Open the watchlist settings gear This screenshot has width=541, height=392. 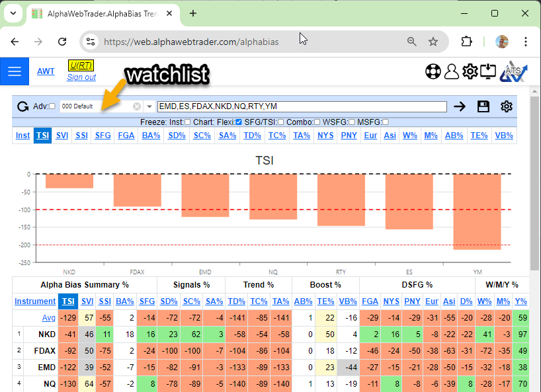(x=507, y=106)
